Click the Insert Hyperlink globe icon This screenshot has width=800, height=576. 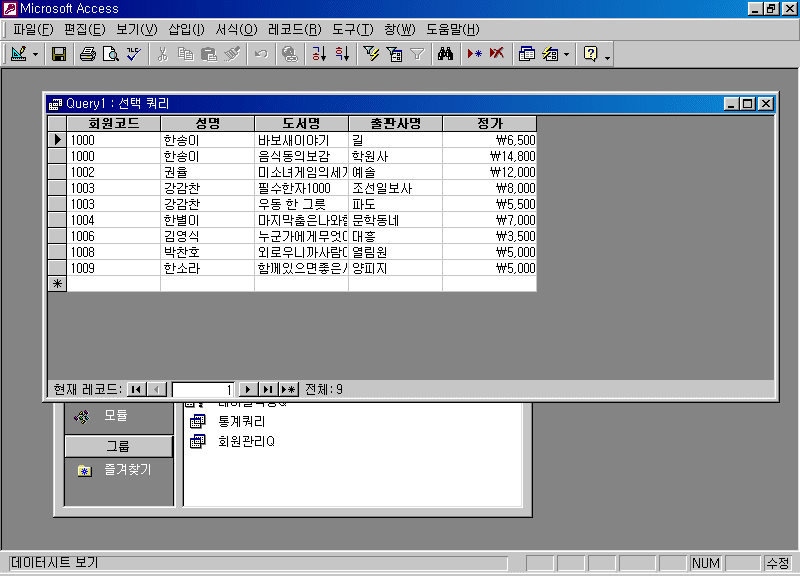pyautogui.click(x=290, y=54)
